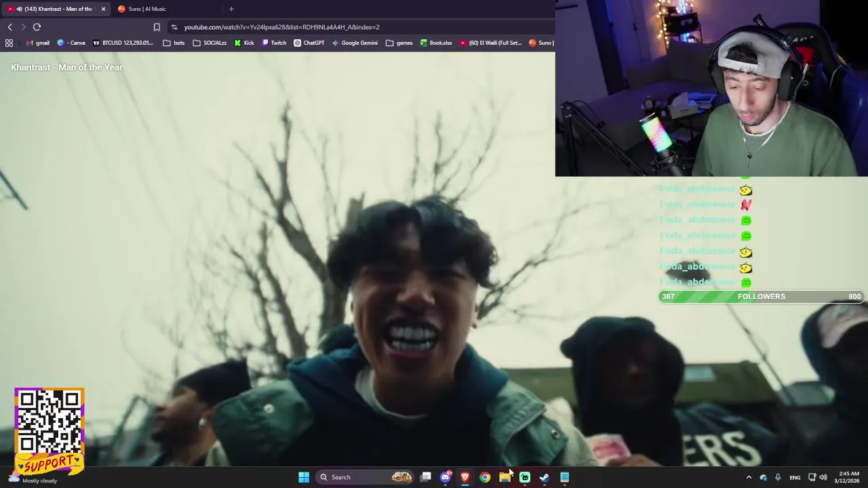Open the gmail bookmark
This screenshot has height=488, width=868.
[x=38, y=43]
